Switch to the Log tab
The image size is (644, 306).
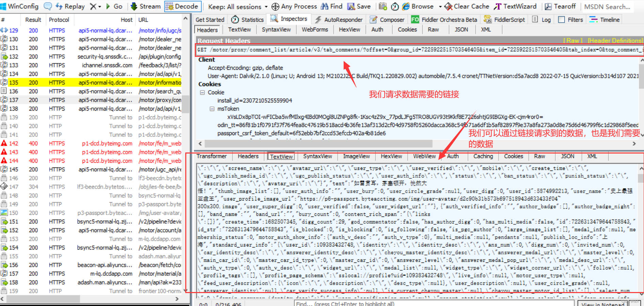click(541, 20)
